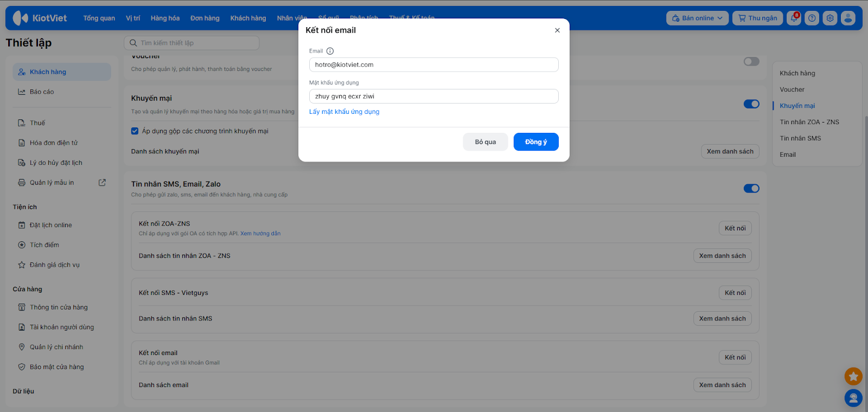This screenshot has width=868, height=412.
Task: Click the orange star floating button
Action: [x=853, y=376]
